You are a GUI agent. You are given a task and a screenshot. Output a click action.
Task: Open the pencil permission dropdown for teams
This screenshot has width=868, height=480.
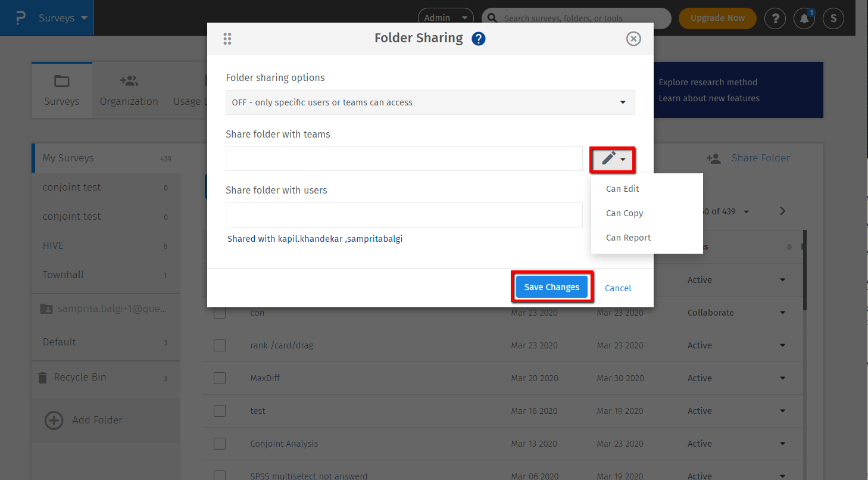[x=613, y=159]
